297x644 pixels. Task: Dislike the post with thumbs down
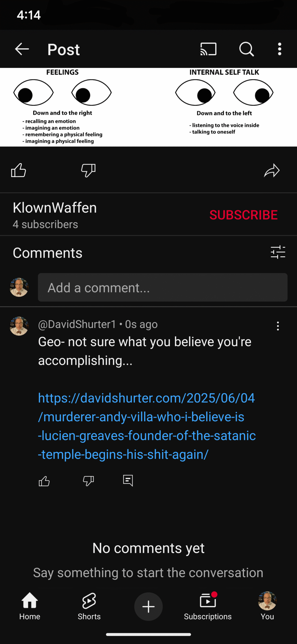click(x=88, y=170)
